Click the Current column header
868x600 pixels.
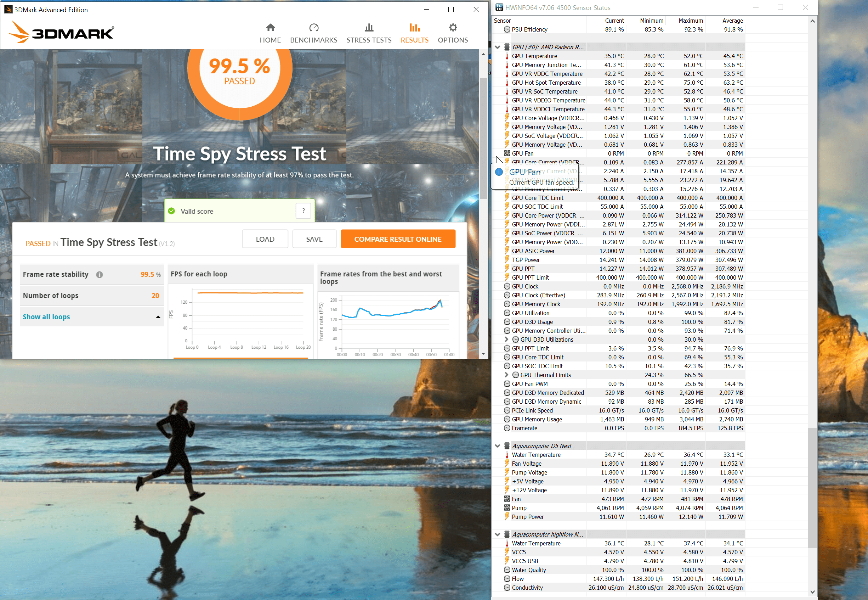(x=606, y=21)
